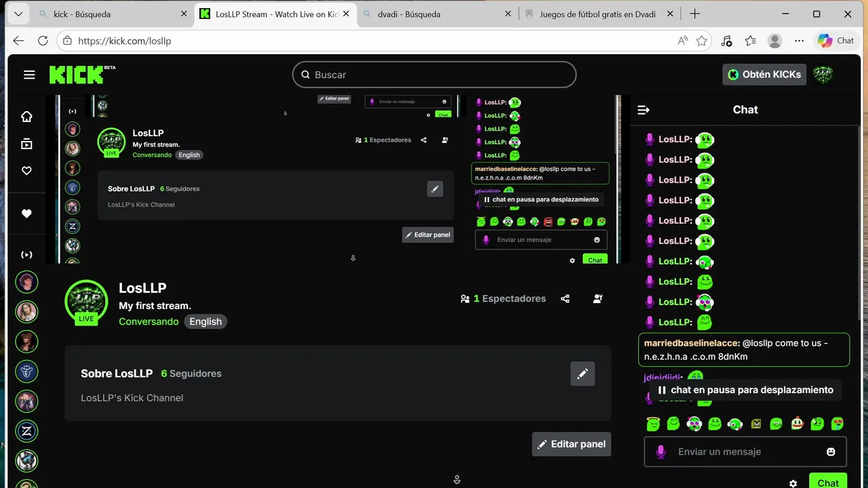This screenshot has height=488, width=868.
Task: Click the Buscar search field
Action: click(x=434, y=75)
